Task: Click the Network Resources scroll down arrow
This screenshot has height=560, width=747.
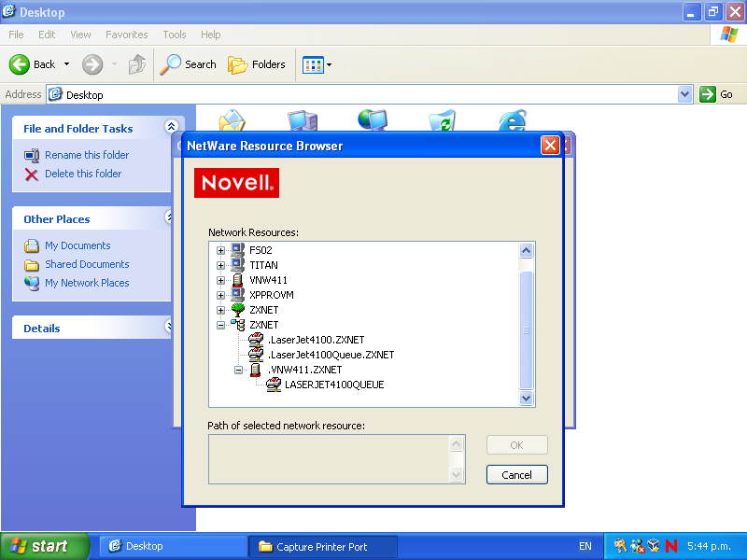Action: (526, 399)
